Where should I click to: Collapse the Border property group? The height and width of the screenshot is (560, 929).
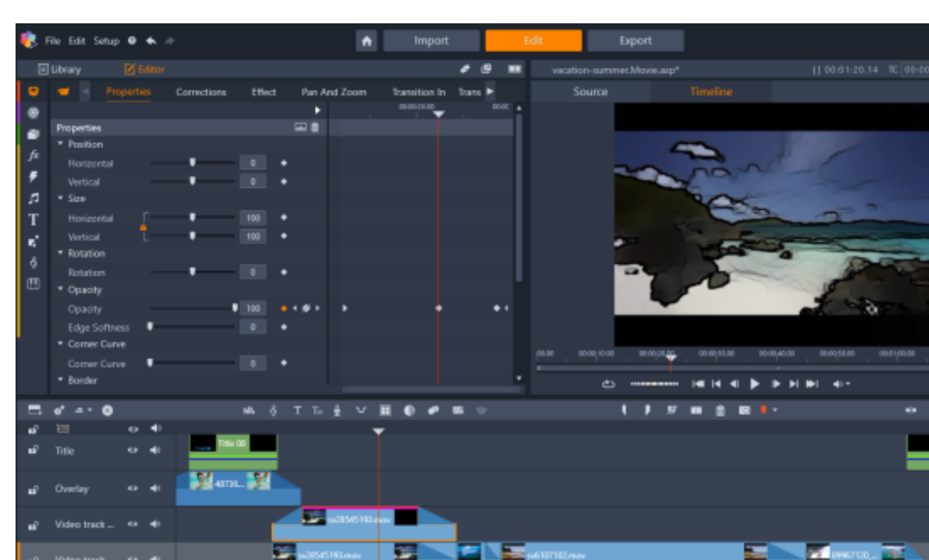click(x=60, y=380)
